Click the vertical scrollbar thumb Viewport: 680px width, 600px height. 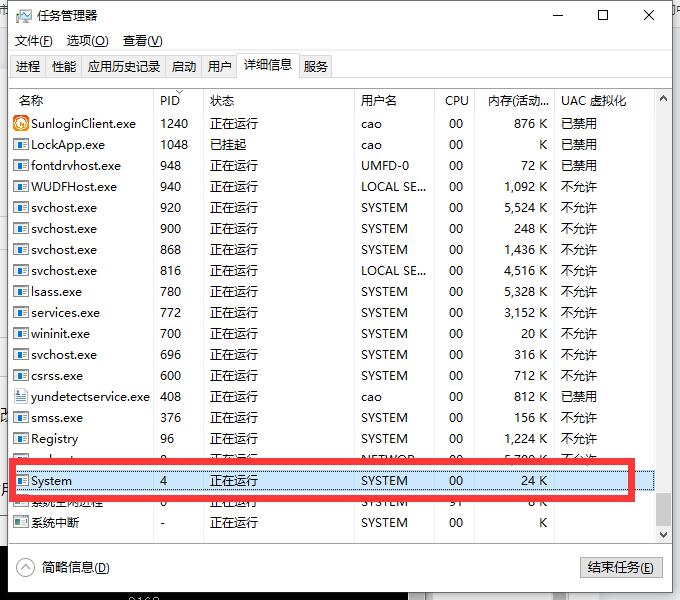(x=663, y=509)
